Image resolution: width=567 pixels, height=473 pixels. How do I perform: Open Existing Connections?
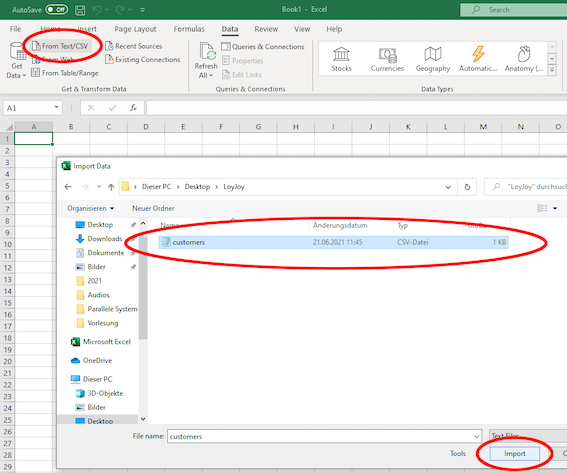142,59
